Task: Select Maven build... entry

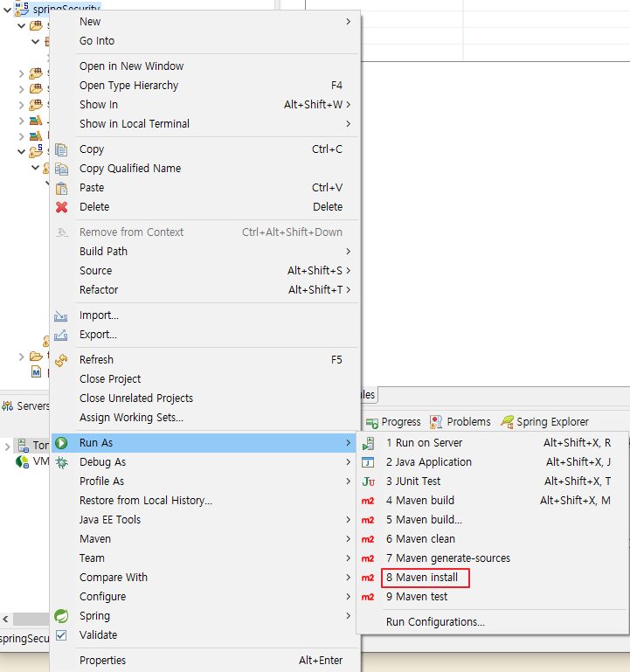Action: [424, 519]
